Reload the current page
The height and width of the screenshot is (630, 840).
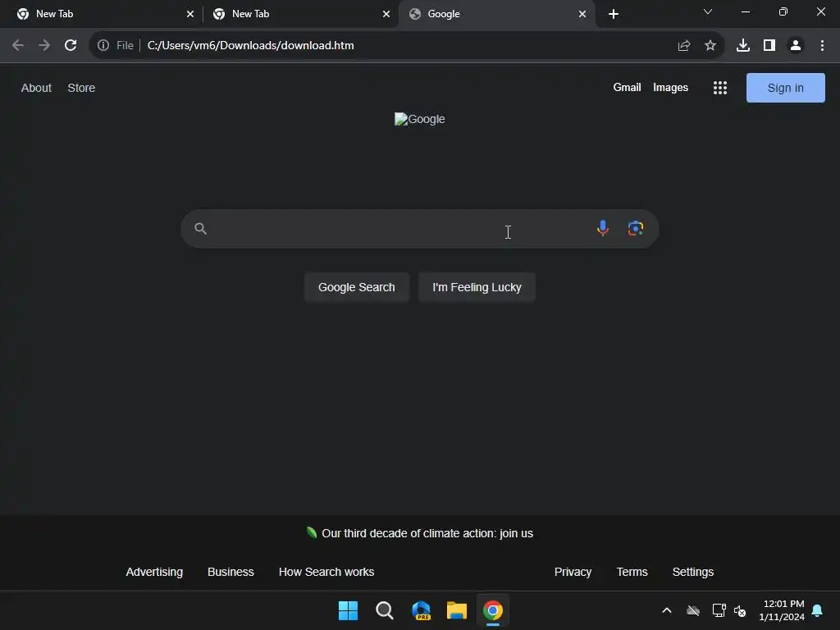point(71,46)
